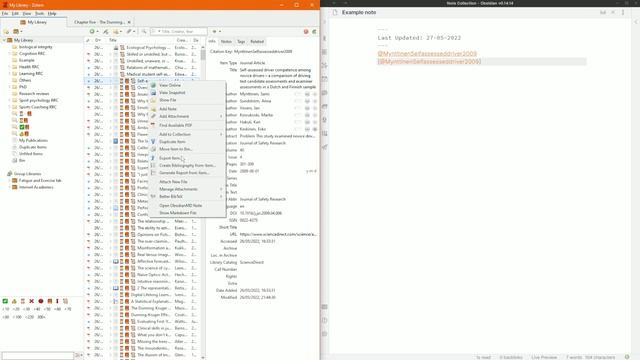The height and width of the screenshot is (360, 640).
Task: Select the Internet Academics group library
Action: click(x=36, y=187)
